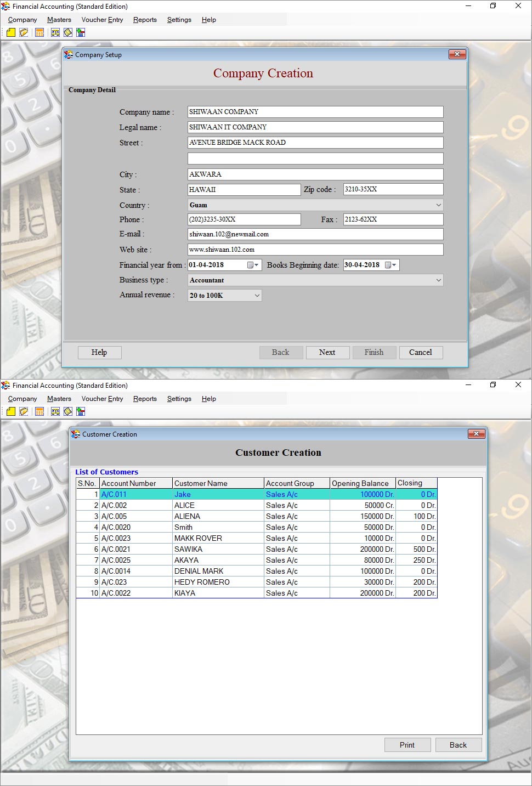Viewport: 532px width, 786px height.
Task: Click the Help button in Company Setup
Action: pos(99,352)
